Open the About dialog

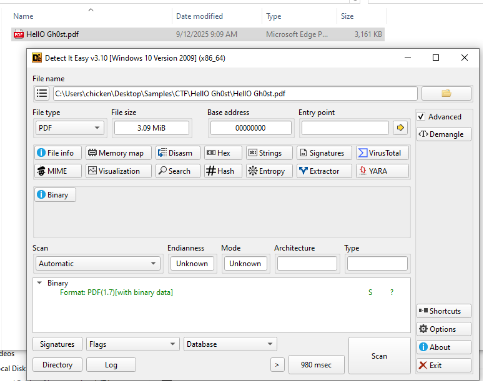click(x=444, y=347)
